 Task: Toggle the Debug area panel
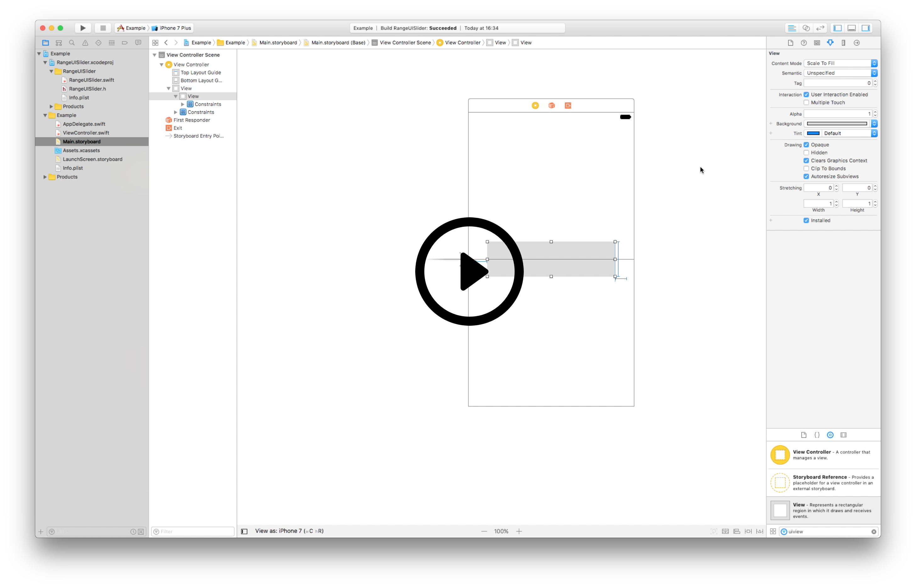coord(852,28)
